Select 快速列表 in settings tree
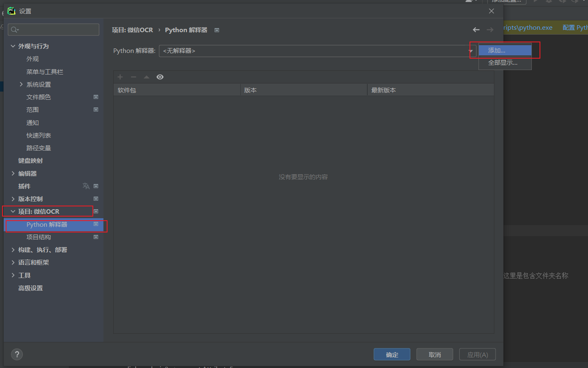Image resolution: width=588 pixels, height=368 pixels. [39, 135]
